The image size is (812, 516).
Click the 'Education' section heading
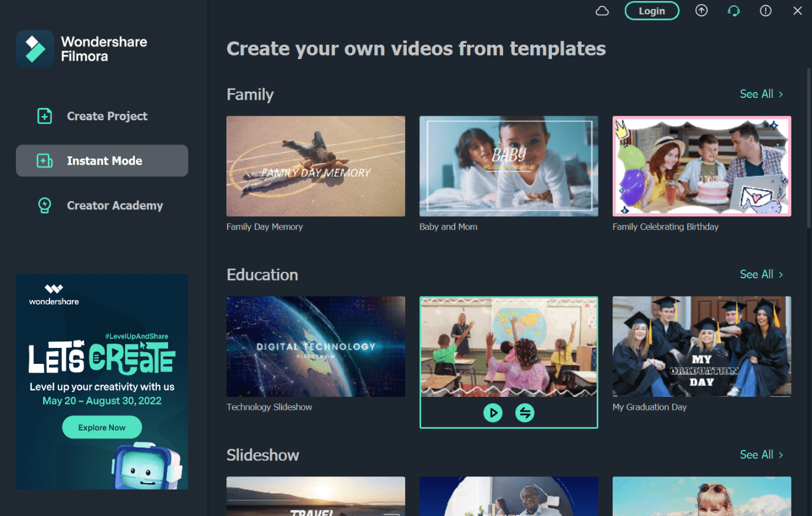pyautogui.click(x=262, y=275)
